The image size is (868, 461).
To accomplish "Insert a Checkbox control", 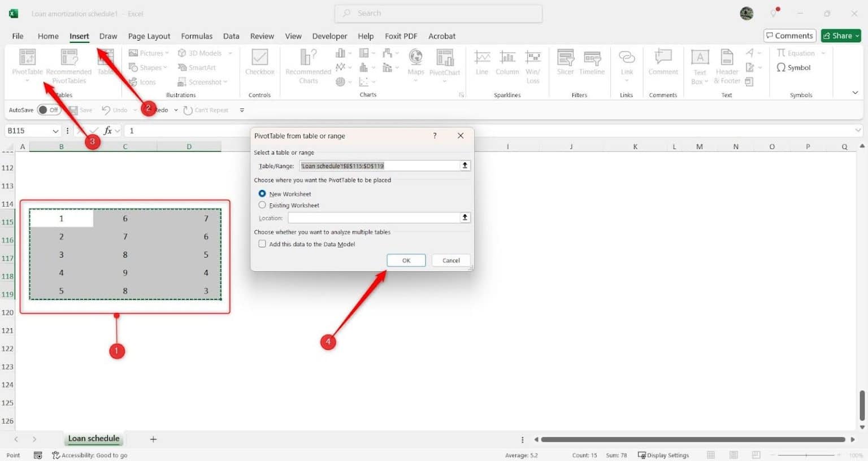I will pos(259,63).
